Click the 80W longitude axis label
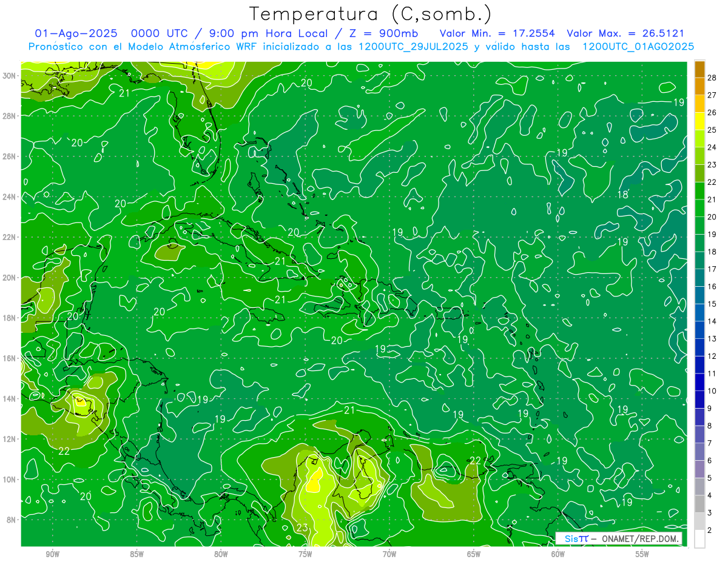Image resolution: width=728 pixels, height=562 pixels. (x=221, y=554)
